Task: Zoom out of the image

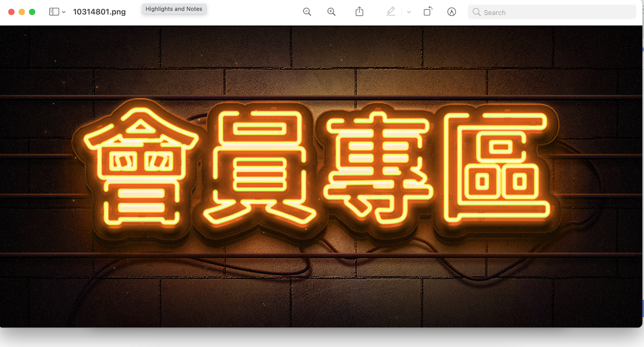Action: (307, 12)
